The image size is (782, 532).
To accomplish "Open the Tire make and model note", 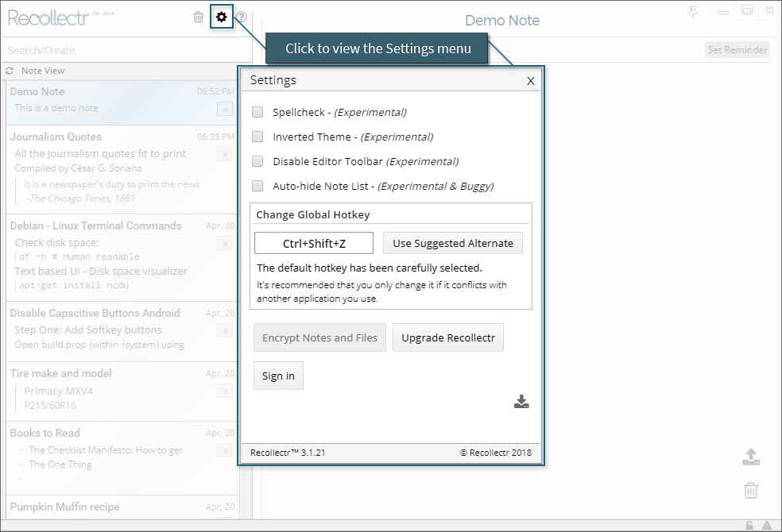I will pos(122,392).
